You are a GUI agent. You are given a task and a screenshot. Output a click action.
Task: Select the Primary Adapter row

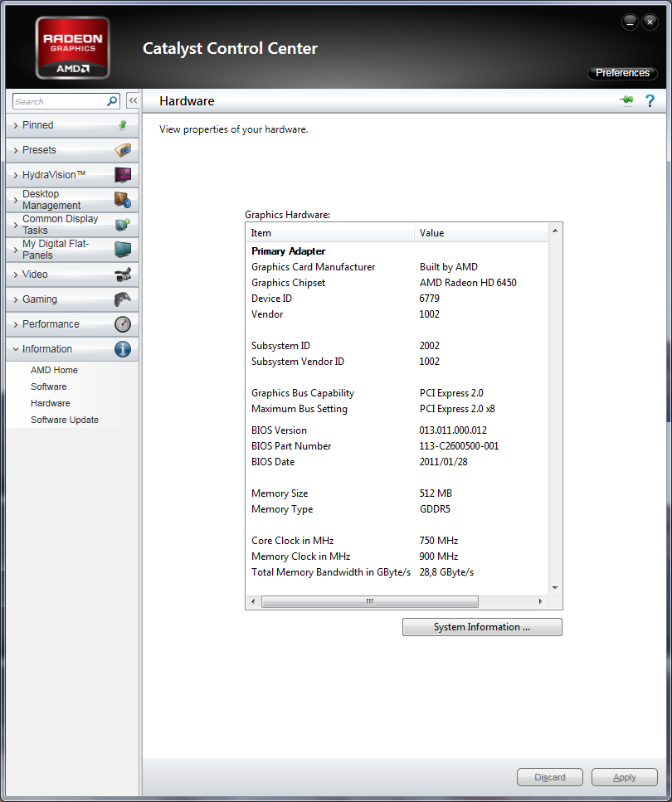pos(397,251)
